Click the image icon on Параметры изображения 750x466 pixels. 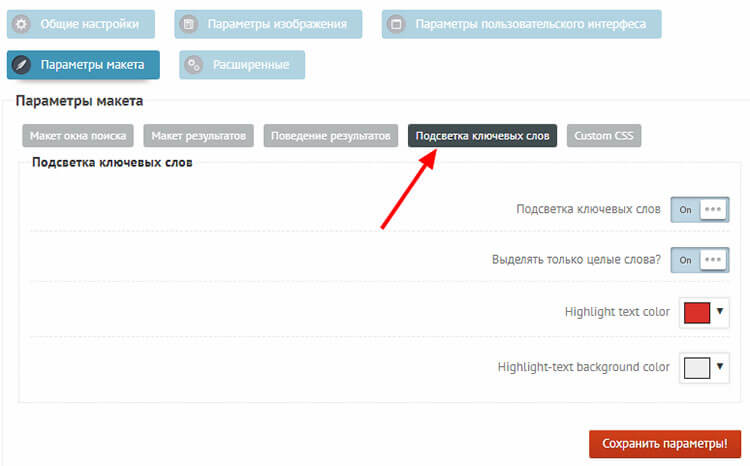(x=188, y=23)
